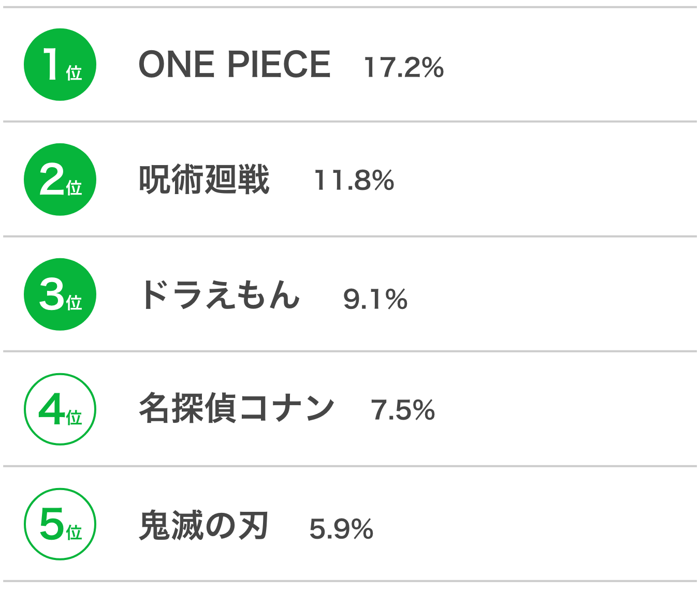
Task: Click the word PIECE in first row
Action: pyautogui.click(x=279, y=65)
